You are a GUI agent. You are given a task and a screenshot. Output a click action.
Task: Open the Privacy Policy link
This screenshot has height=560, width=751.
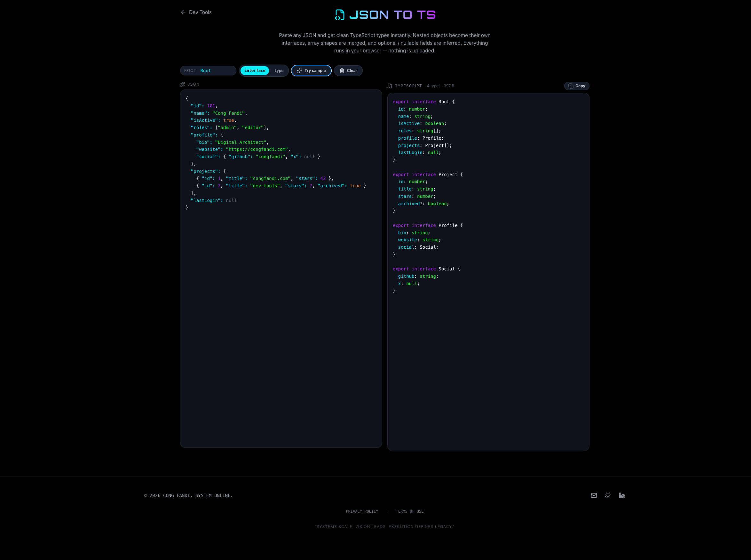coord(362,511)
